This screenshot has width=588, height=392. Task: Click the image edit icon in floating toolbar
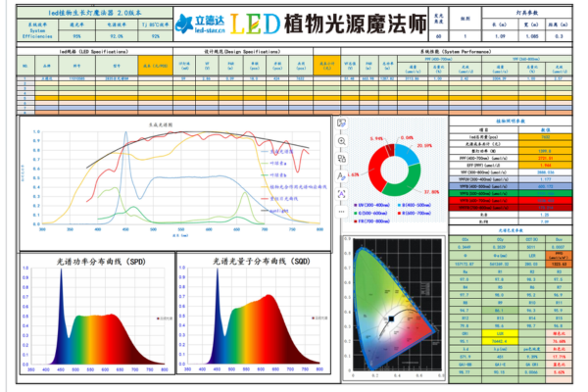[341, 123]
